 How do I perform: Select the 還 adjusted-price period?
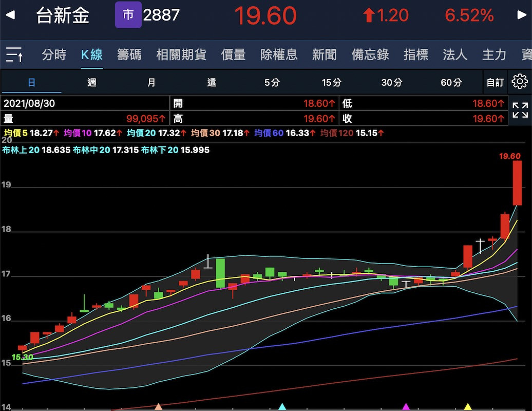(x=212, y=82)
